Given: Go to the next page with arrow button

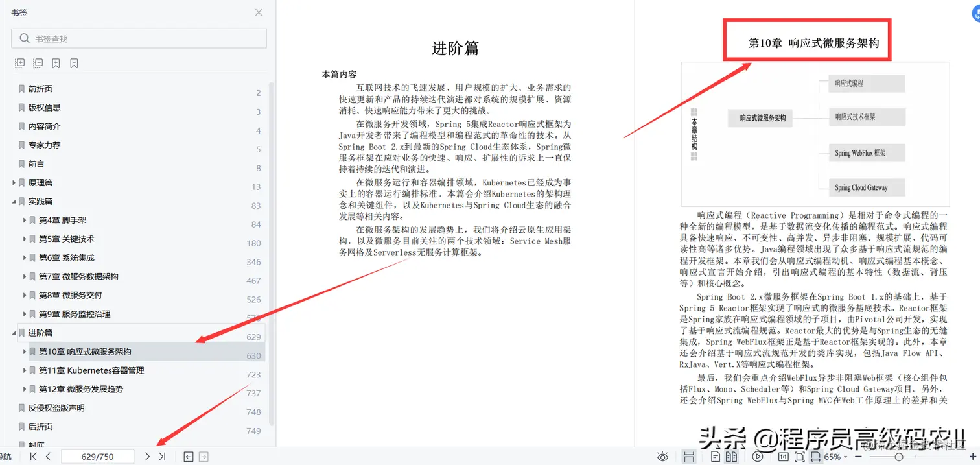Looking at the screenshot, I should coord(146,457).
